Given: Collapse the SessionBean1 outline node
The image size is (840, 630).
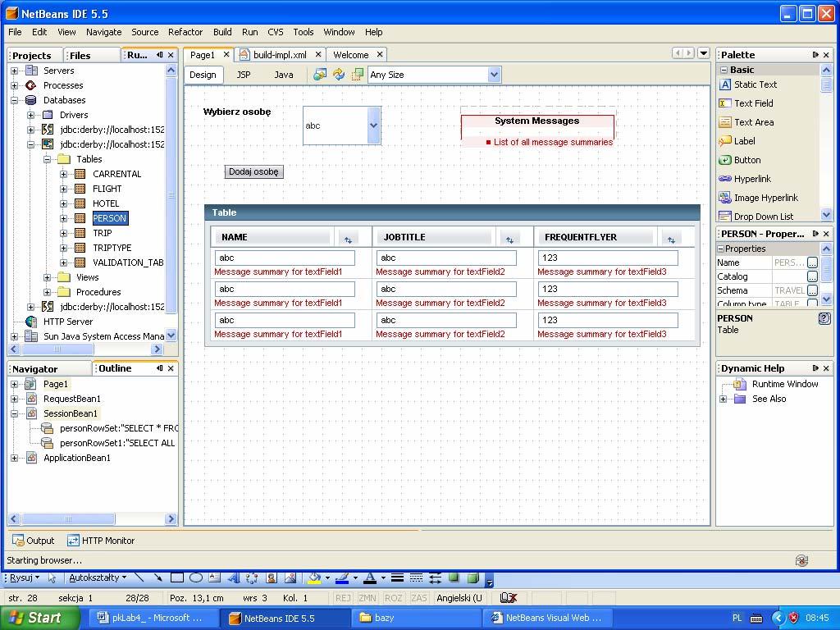Looking at the screenshot, I should tap(15, 413).
